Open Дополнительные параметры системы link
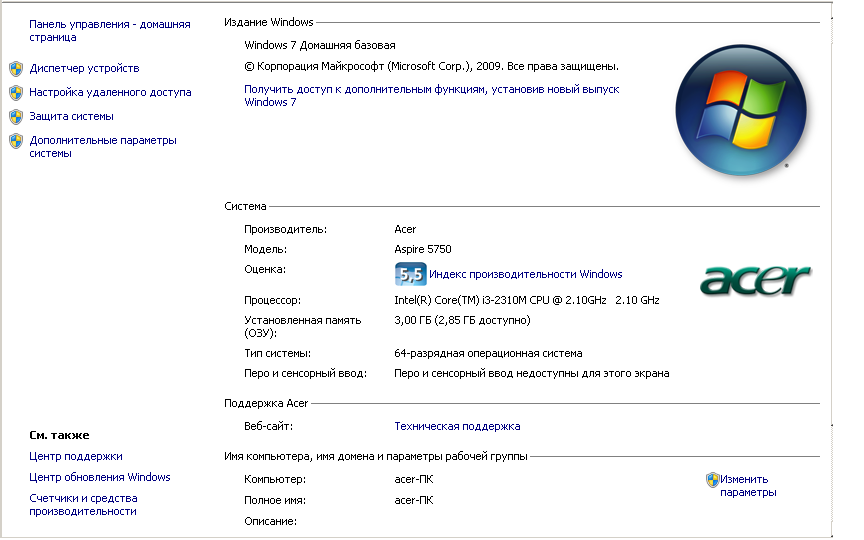The width and height of the screenshot is (864, 540). coord(103,147)
